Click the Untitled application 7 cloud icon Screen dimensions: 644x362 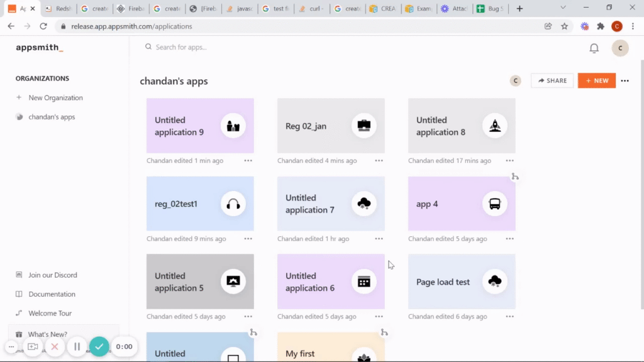click(x=364, y=204)
